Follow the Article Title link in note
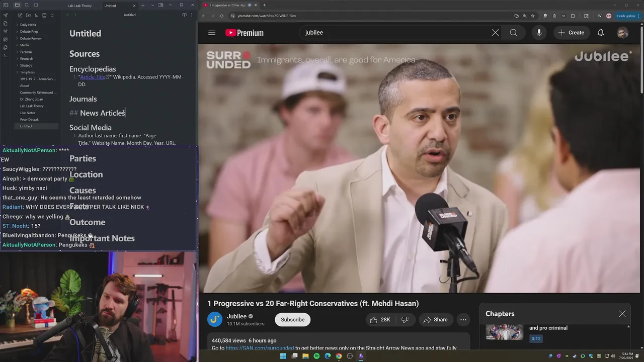The image size is (644, 362). [x=94, y=77]
